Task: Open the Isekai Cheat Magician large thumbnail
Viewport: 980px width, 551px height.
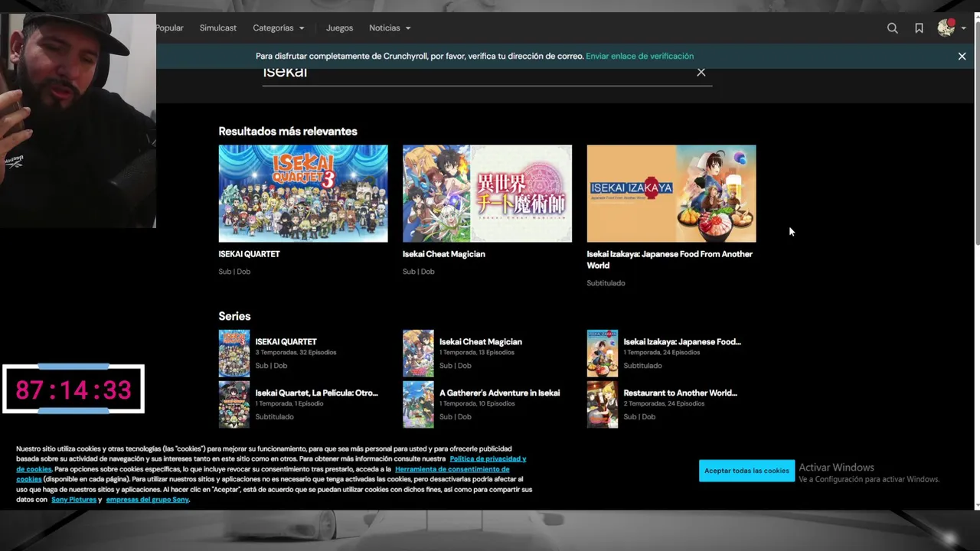Action: pyautogui.click(x=487, y=194)
